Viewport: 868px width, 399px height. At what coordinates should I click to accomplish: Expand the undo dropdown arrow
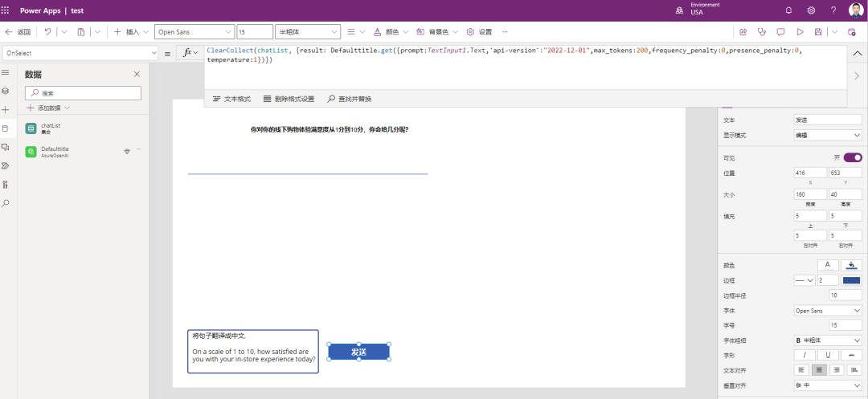click(x=63, y=32)
